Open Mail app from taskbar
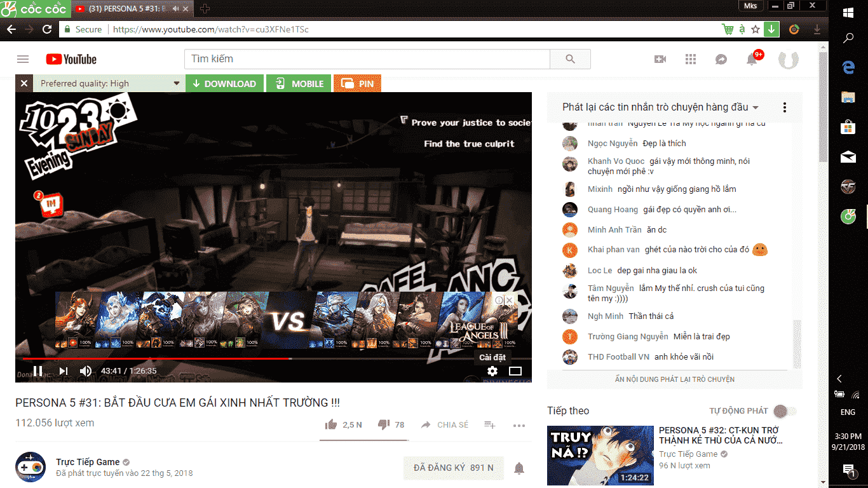The height and width of the screenshot is (488, 868). pos(848,157)
